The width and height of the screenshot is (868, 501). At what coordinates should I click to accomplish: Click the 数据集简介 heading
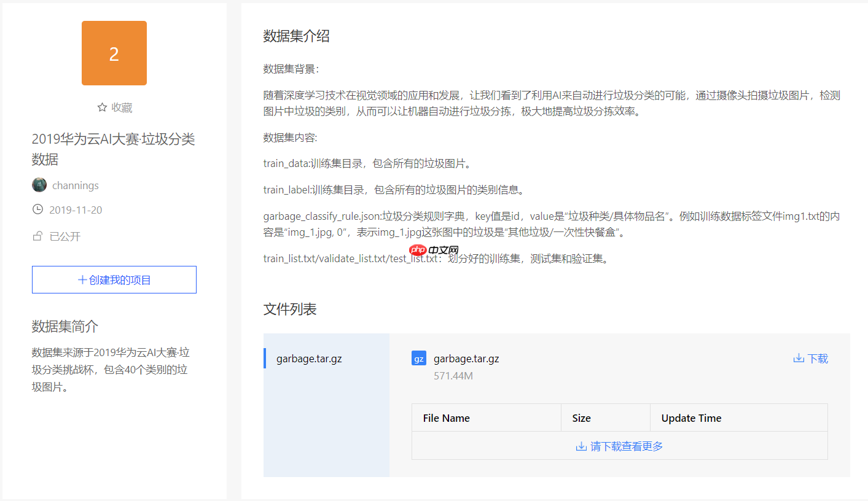pos(65,327)
